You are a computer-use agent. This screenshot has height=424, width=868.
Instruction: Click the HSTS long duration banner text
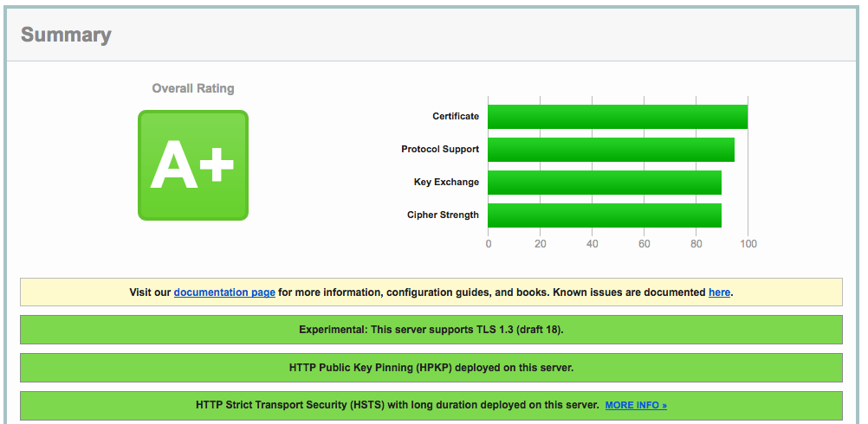398,405
